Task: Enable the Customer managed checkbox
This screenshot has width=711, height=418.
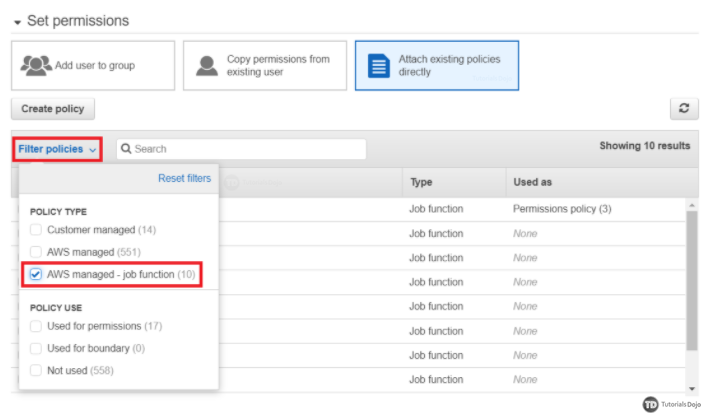Action: point(37,230)
